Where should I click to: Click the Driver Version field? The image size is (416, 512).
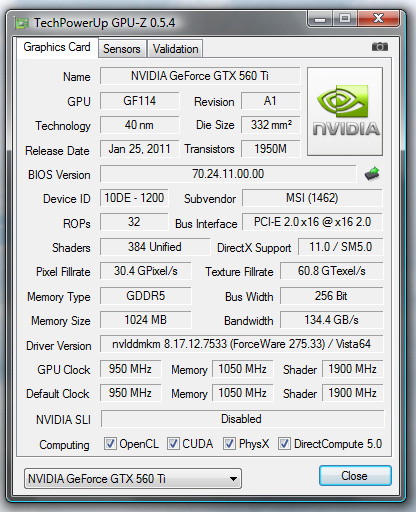242,344
